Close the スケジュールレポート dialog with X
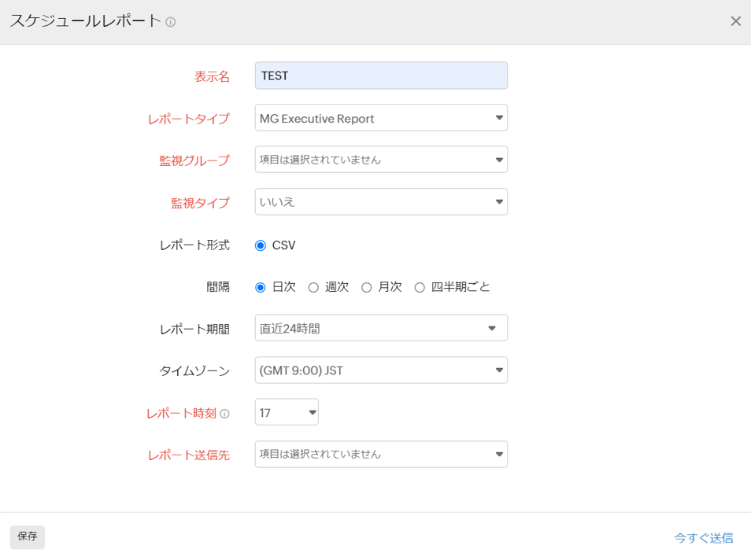Screen dimensions: 751x560 735,21
